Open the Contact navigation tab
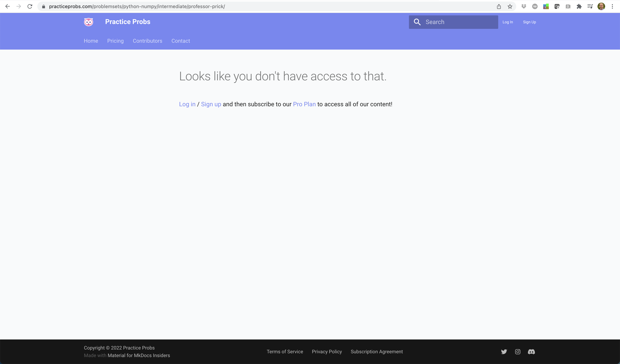The image size is (620, 364). click(x=181, y=41)
